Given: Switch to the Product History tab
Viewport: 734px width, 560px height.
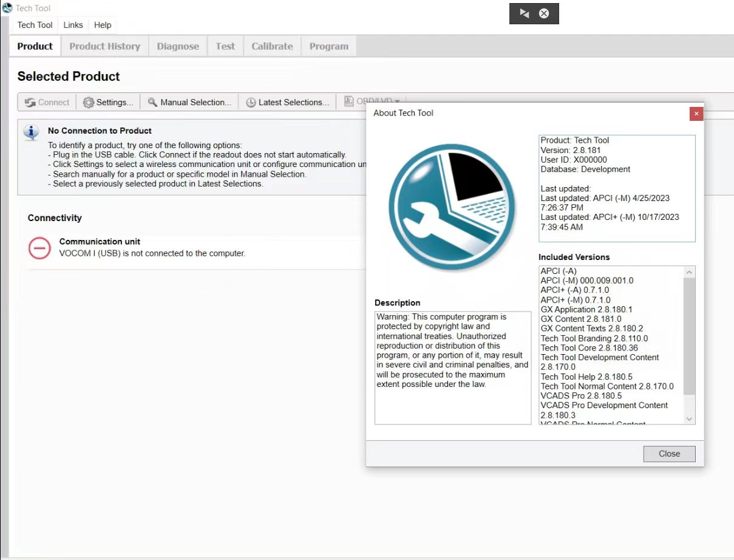Looking at the screenshot, I should pyautogui.click(x=104, y=46).
